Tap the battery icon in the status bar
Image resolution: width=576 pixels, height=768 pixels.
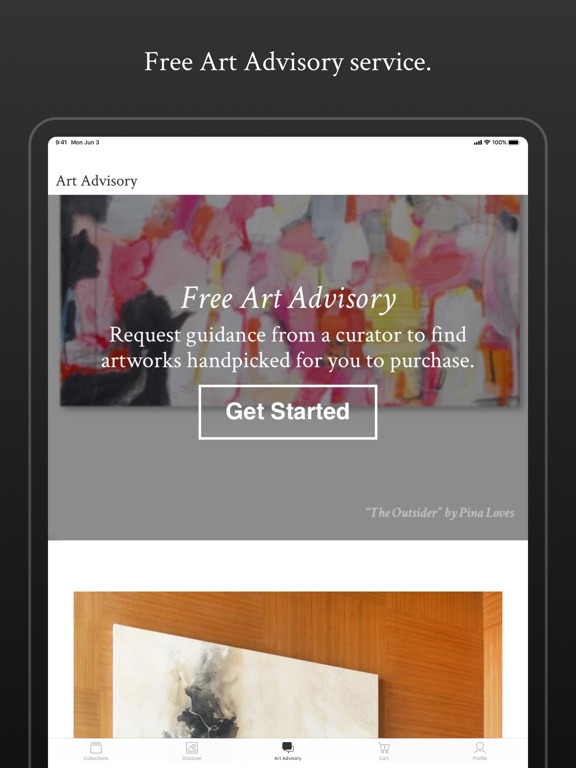[x=513, y=143]
